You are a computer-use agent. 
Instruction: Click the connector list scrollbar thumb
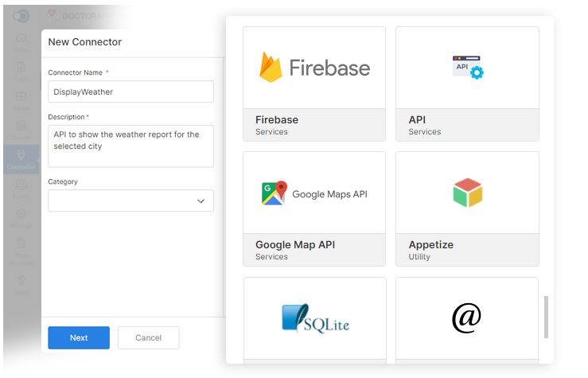coord(546,318)
